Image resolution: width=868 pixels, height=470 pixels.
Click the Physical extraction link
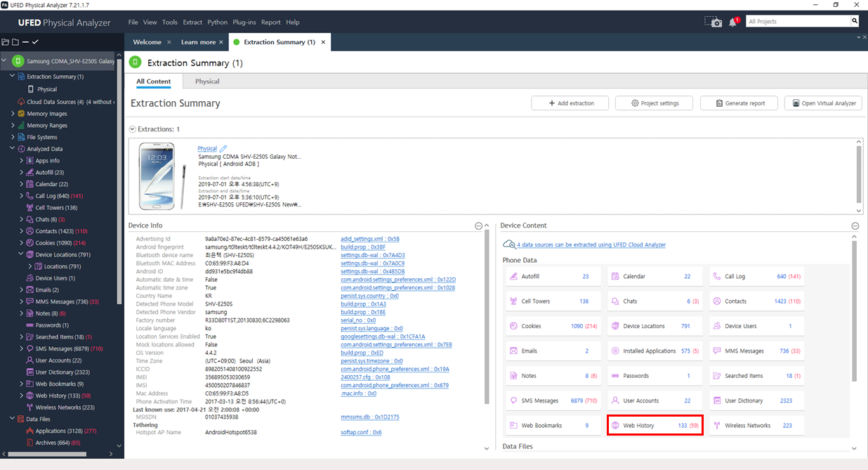point(207,149)
